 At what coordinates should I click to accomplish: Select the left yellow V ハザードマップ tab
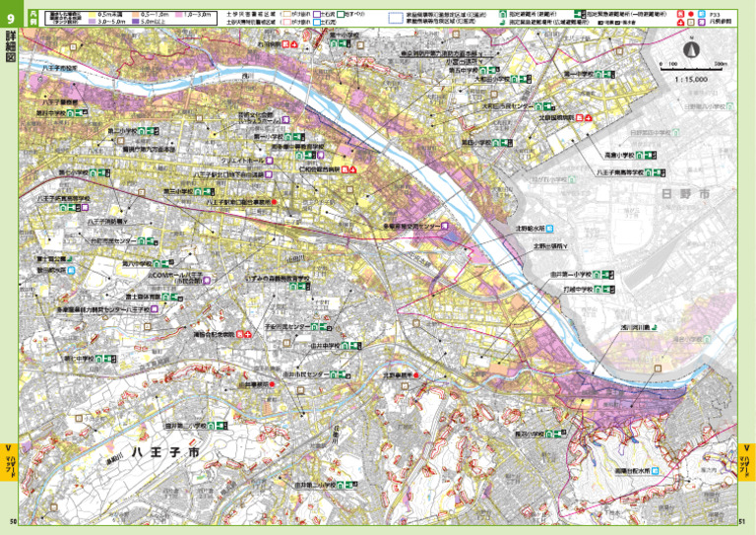[9, 462]
